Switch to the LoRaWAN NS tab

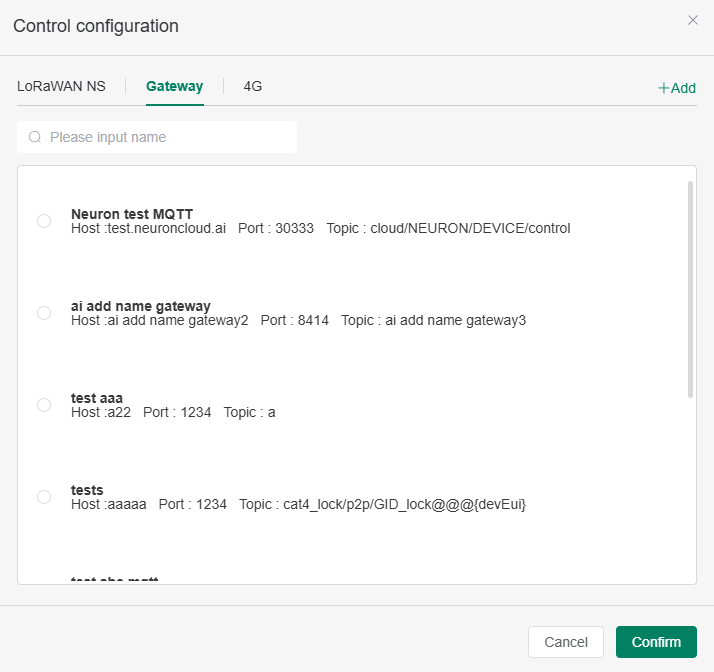pos(61,86)
